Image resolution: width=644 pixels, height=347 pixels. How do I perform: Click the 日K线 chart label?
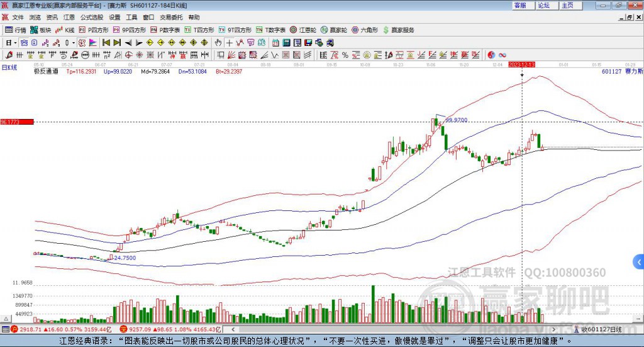click(x=9, y=67)
